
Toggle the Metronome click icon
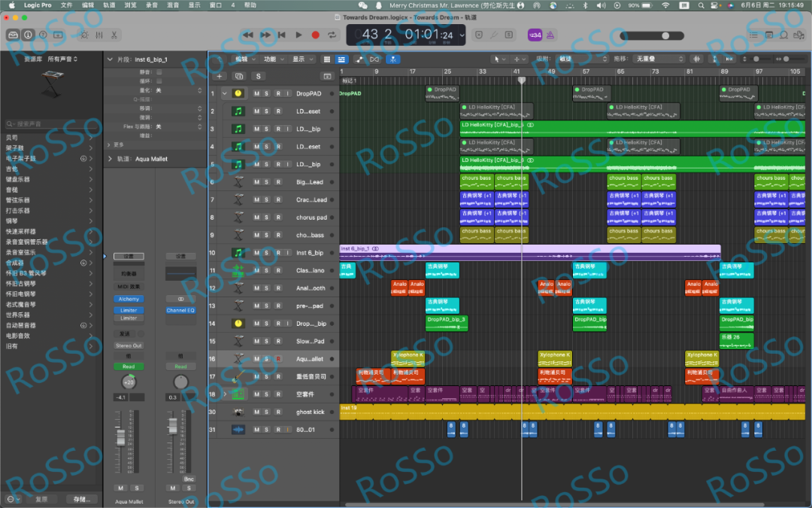[550, 35]
